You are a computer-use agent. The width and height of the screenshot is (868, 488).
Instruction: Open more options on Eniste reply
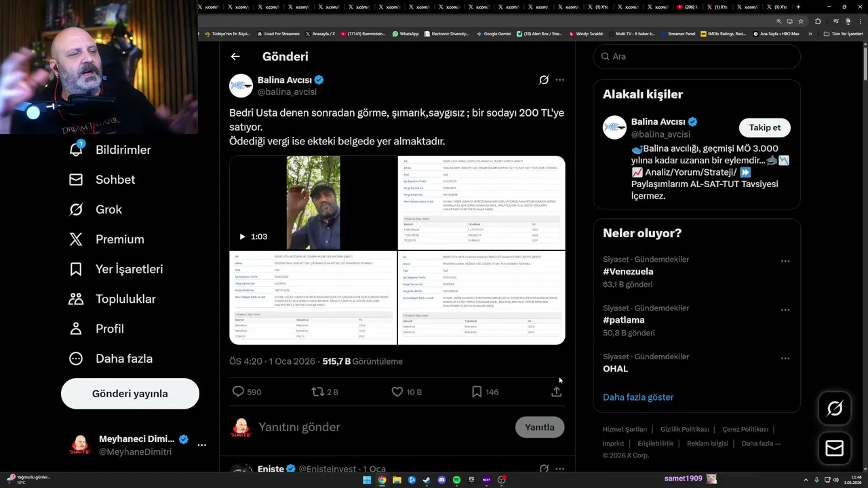click(x=559, y=468)
